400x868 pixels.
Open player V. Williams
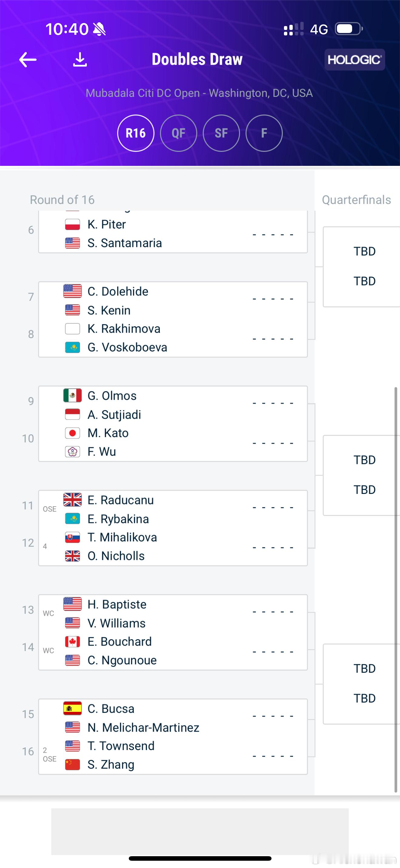116,623
